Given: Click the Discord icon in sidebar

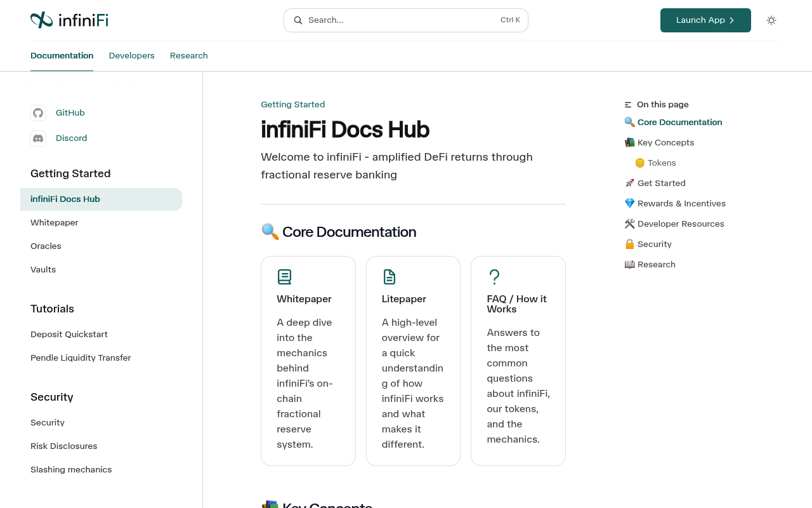Looking at the screenshot, I should (x=38, y=138).
